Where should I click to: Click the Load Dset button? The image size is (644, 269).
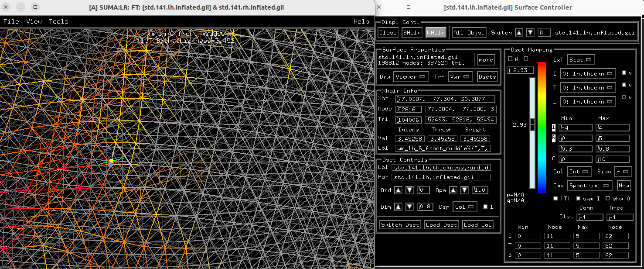click(x=441, y=225)
